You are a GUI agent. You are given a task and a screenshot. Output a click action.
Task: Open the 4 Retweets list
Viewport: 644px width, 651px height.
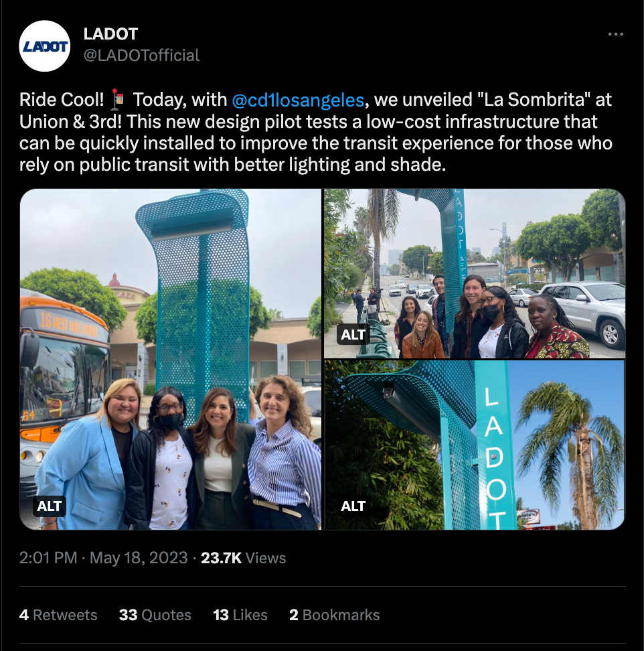click(x=58, y=615)
